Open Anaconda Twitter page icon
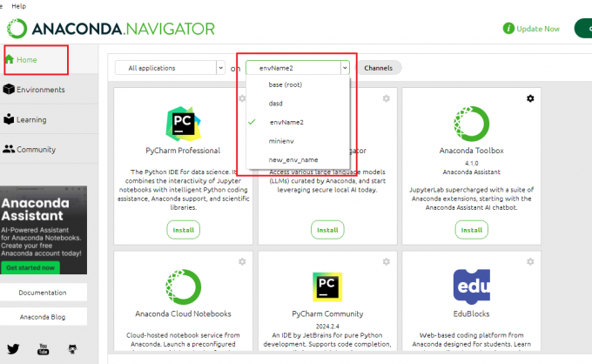The image size is (592, 364). pyautogui.click(x=13, y=349)
